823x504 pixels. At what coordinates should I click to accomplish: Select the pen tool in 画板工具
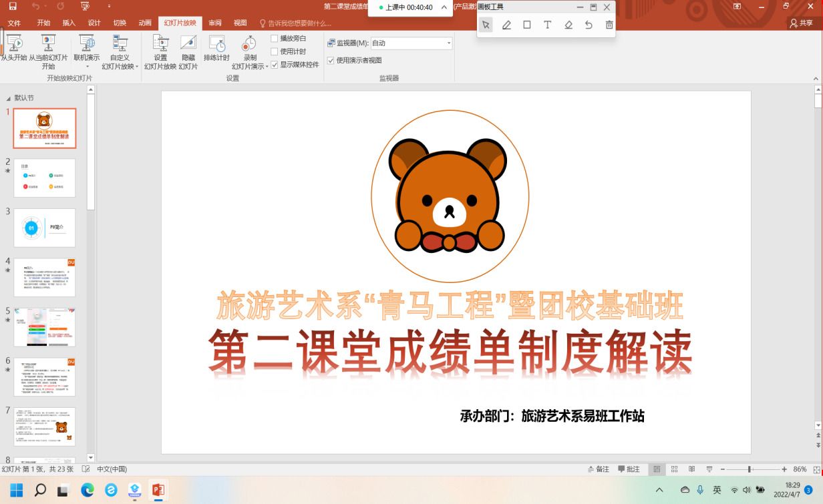[506, 25]
